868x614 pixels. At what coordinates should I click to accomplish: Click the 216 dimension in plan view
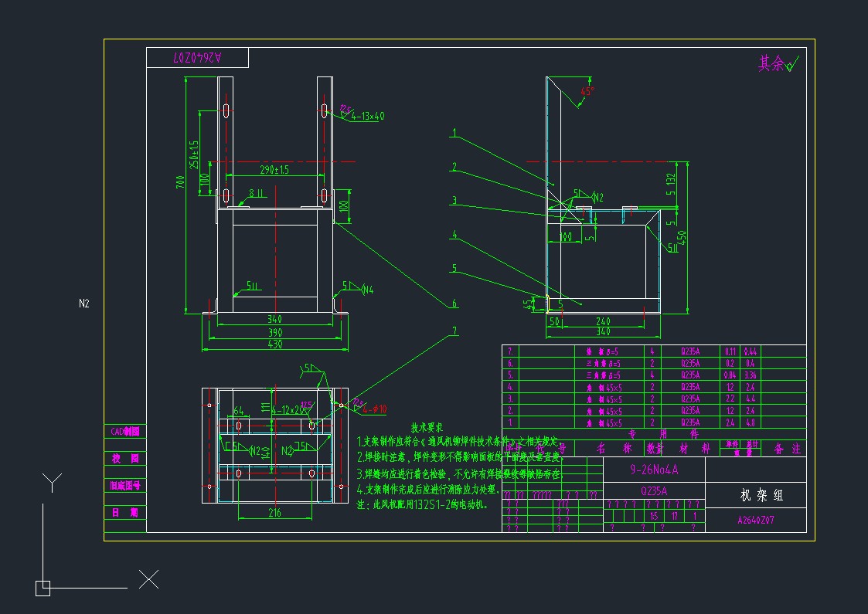coord(274,512)
